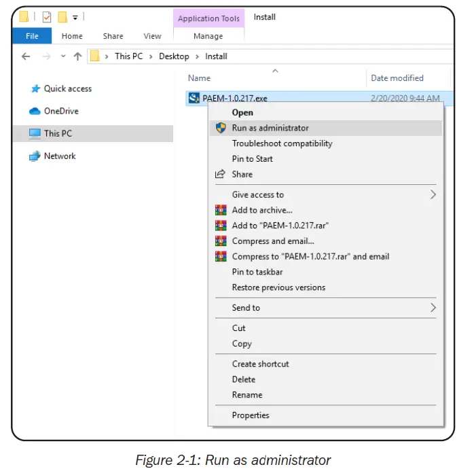Click the Share arrow icon in context menu
Viewport: 476px width, 469px height.
pos(221,174)
